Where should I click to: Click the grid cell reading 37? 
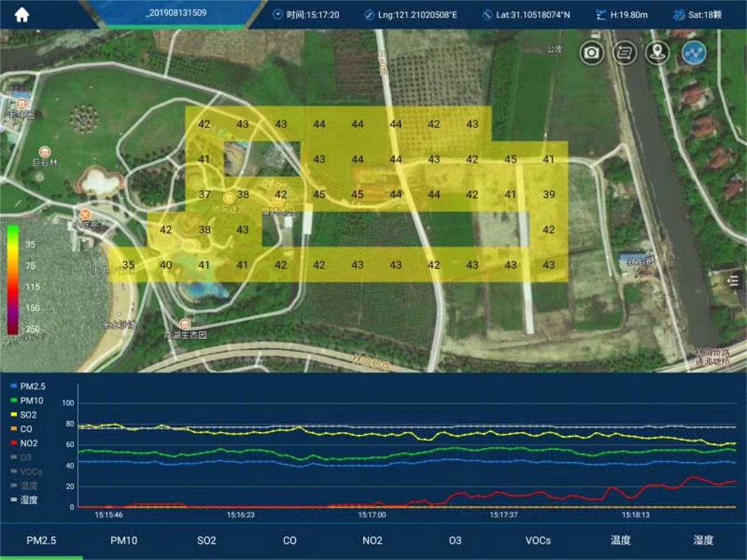(204, 195)
